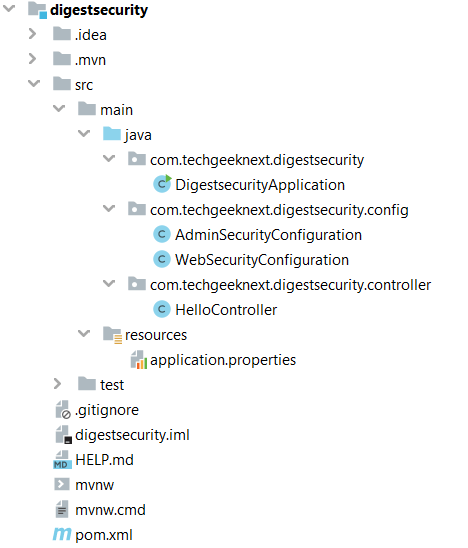The image size is (468, 548).
Task: Expand the .idea folder
Action: pyautogui.click(x=32, y=34)
